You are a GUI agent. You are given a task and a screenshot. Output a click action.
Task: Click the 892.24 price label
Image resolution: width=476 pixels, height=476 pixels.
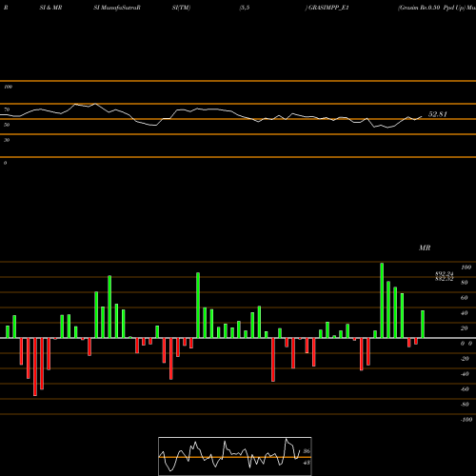(444, 273)
